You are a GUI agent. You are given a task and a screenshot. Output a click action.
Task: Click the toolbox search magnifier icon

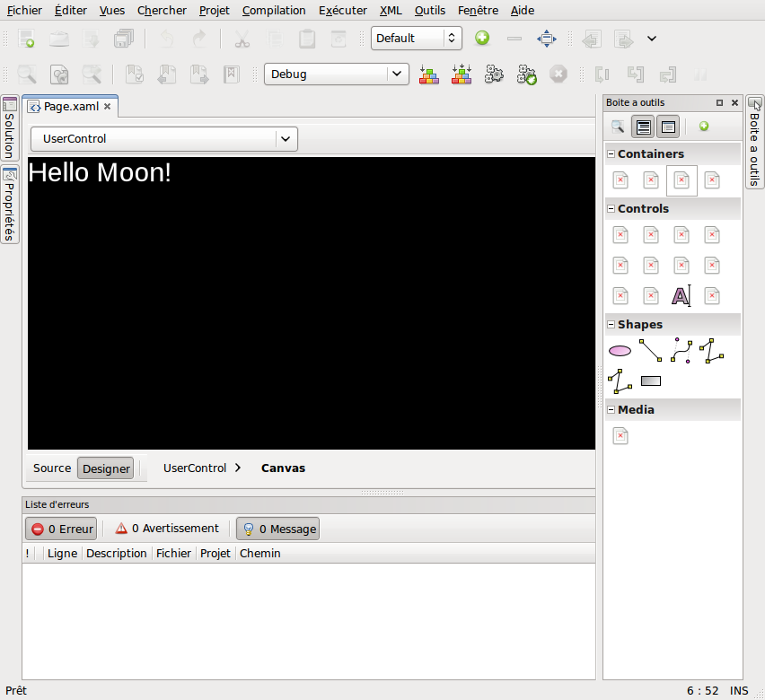(x=617, y=127)
